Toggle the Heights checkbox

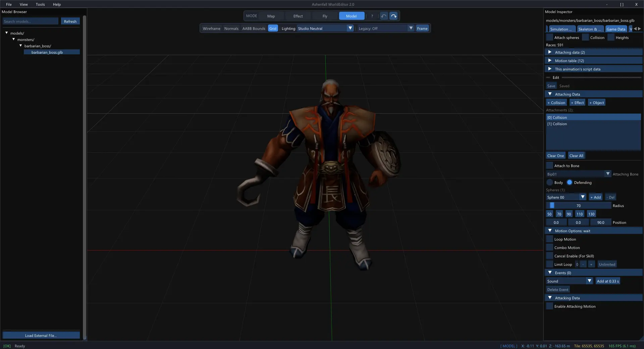coord(611,37)
